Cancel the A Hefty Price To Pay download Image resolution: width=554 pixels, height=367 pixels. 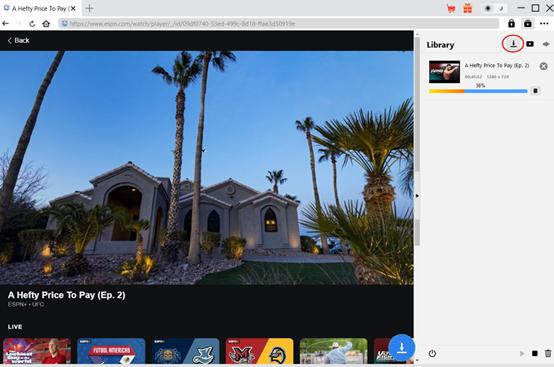(543, 66)
